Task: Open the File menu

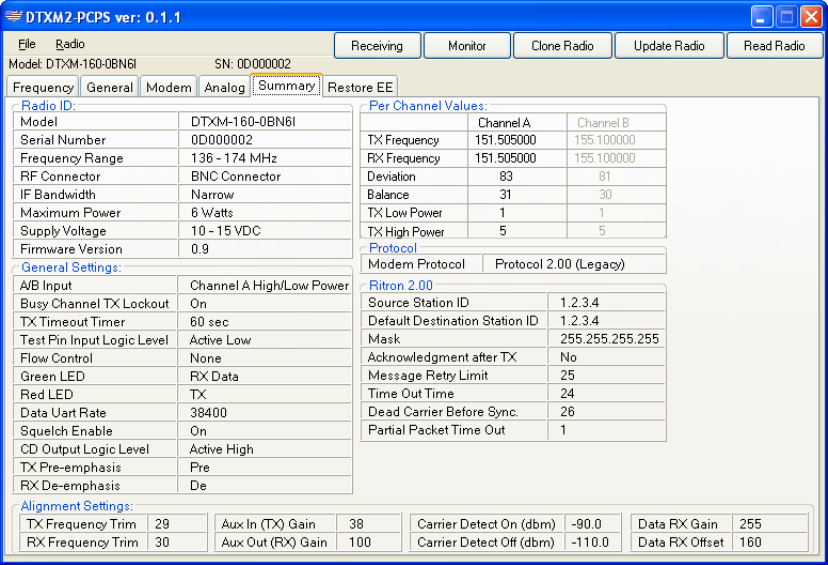Action: coord(26,44)
